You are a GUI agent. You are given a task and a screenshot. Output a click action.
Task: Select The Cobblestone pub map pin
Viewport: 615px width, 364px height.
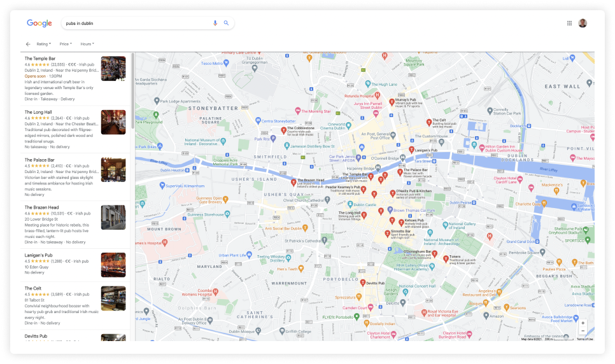[x=283, y=130]
